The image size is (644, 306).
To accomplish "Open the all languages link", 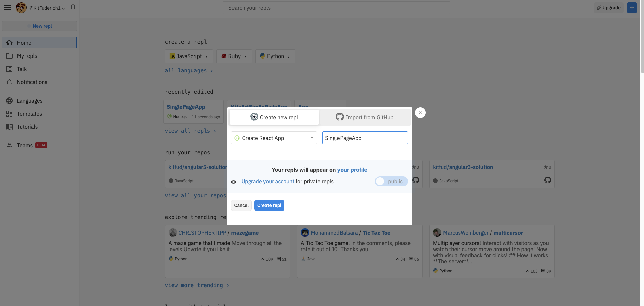I will point(189,70).
